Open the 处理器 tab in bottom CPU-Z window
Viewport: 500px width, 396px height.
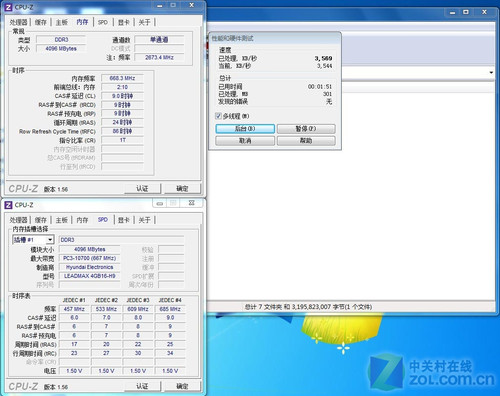pos(18,220)
